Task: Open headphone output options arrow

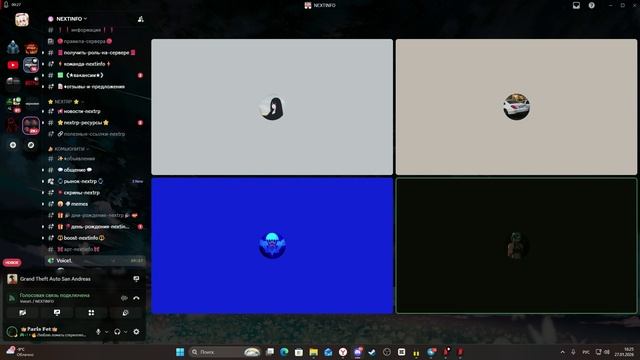Action: (x=126, y=332)
